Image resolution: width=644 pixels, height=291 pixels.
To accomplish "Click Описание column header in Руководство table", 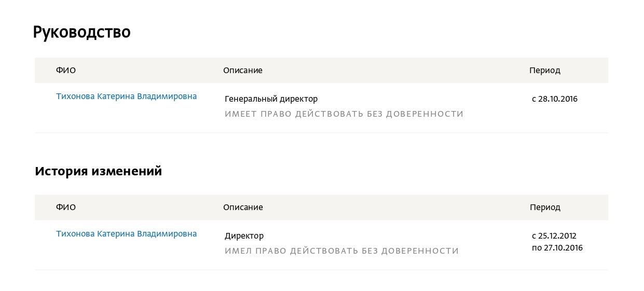I will click(x=243, y=70).
